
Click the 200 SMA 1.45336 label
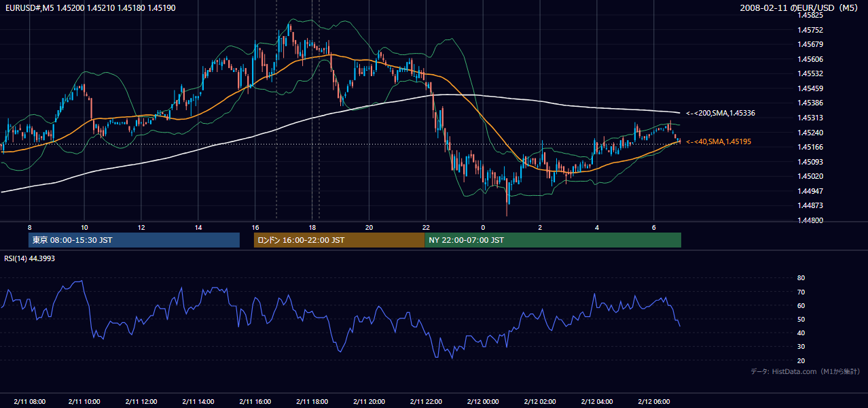(720, 113)
